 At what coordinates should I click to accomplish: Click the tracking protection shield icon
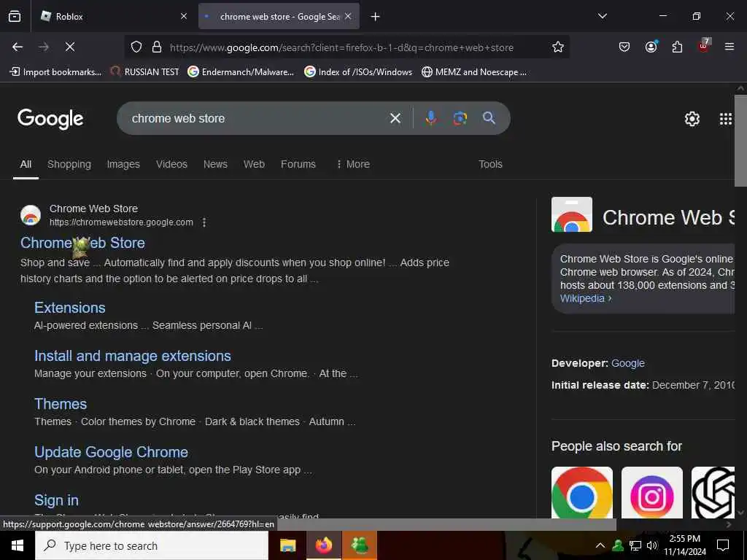(x=136, y=47)
